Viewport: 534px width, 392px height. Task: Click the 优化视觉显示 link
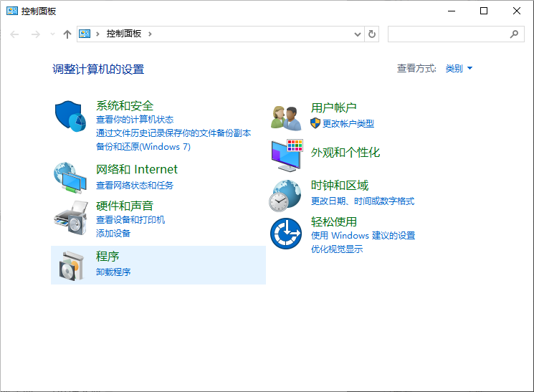337,249
